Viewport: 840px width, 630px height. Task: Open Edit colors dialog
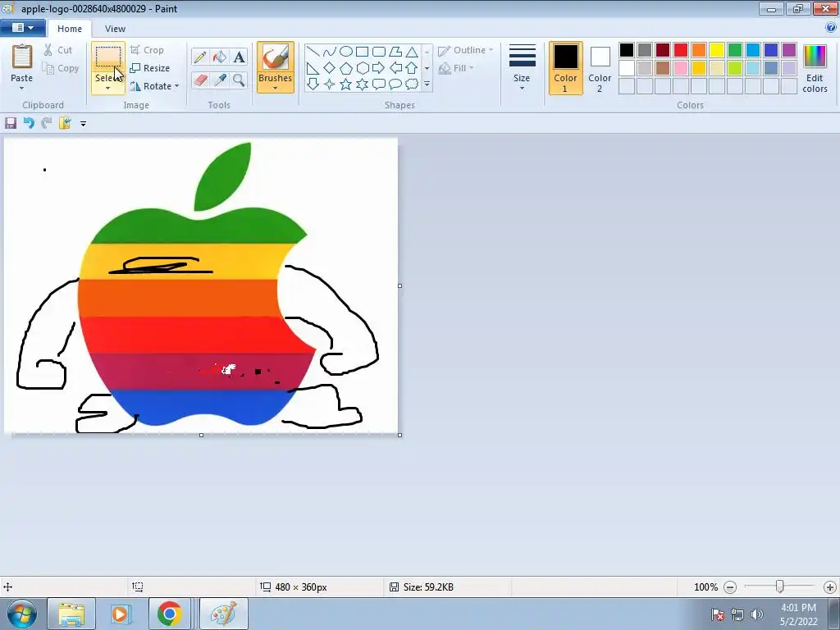pos(815,68)
